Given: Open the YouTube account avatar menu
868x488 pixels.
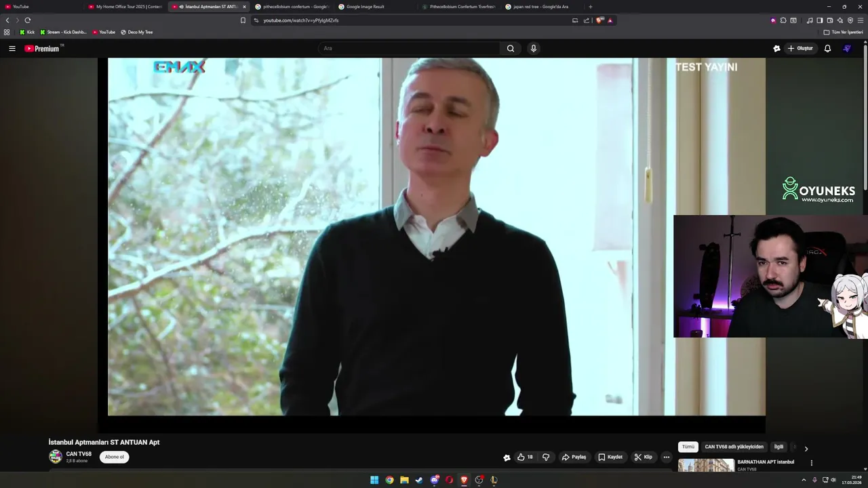Looking at the screenshot, I should pyautogui.click(x=847, y=48).
